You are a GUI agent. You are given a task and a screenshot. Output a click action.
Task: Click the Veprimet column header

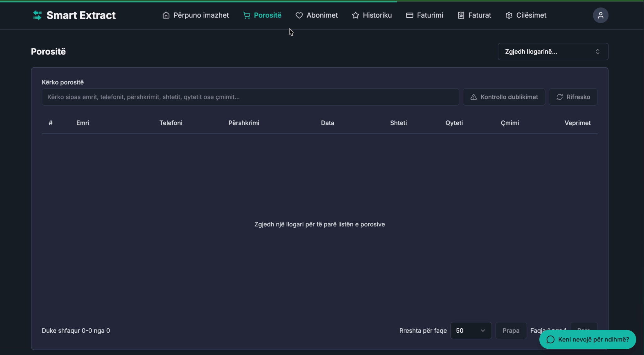pyautogui.click(x=577, y=123)
